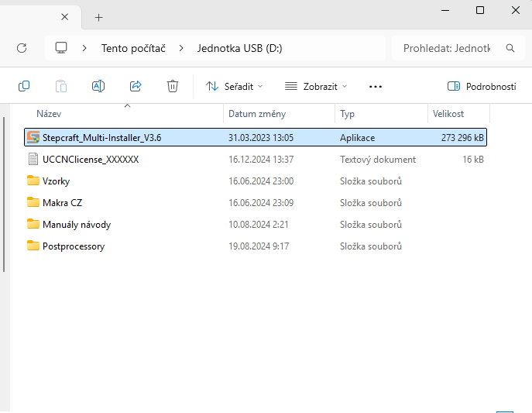Click the 16 kB size cell

pos(473,160)
